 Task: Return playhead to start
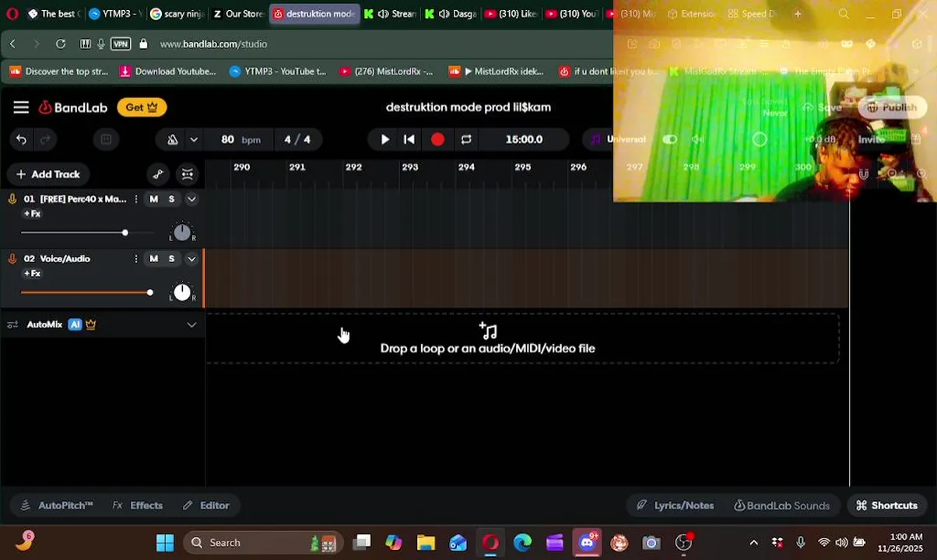tap(409, 140)
